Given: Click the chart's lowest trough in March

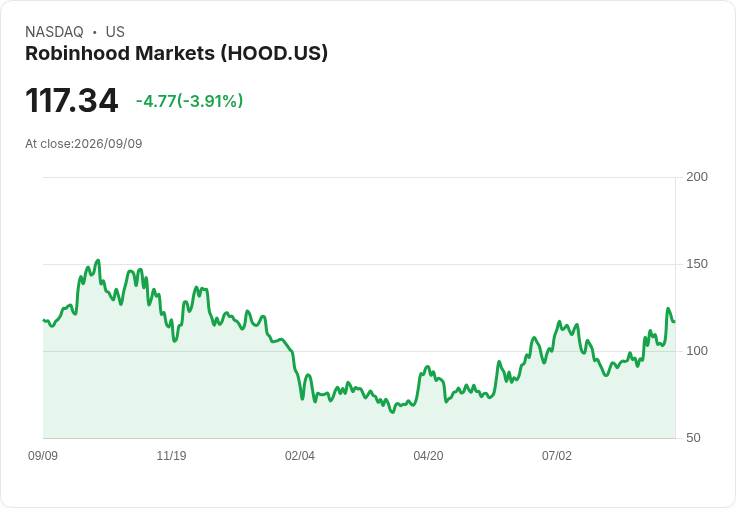Looking at the screenshot, I should click(392, 412).
